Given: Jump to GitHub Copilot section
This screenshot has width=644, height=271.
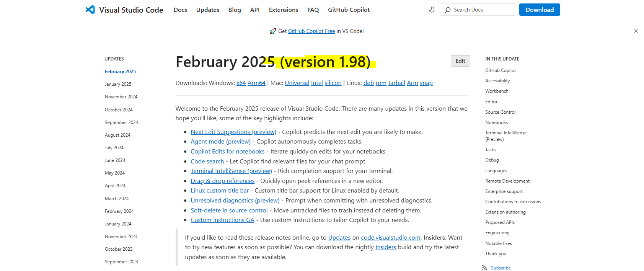Looking at the screenshot, I should click(x=501, y=70).
